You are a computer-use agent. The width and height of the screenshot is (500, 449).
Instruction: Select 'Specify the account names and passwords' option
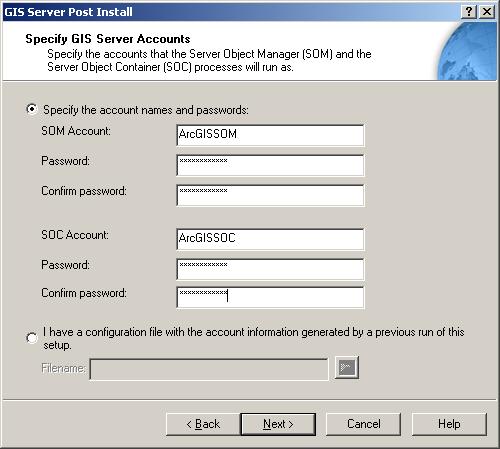(x=32, y=109)
